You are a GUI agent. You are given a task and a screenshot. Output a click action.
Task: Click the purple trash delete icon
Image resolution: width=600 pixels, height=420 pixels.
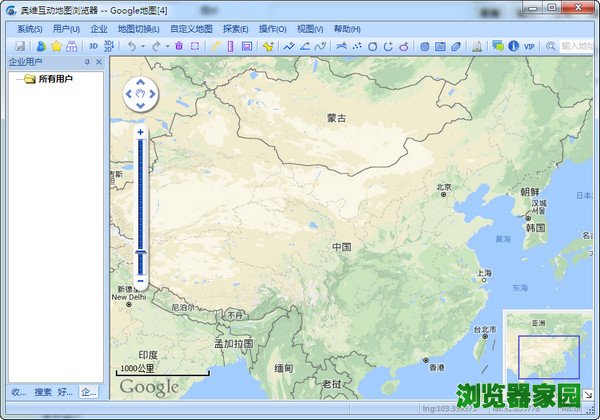click(x=179, y=46)
